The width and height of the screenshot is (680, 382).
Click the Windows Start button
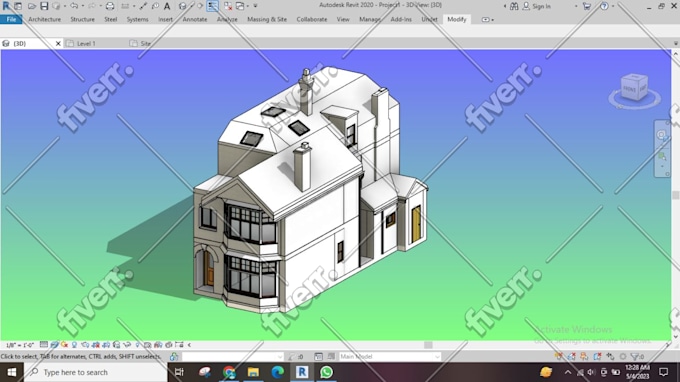click(x=12, y=372)
